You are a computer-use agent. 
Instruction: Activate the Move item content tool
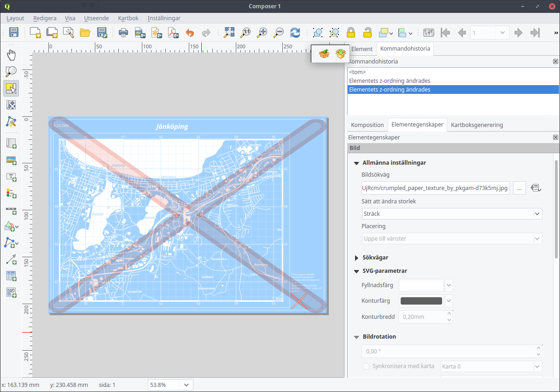coord(11,105)
